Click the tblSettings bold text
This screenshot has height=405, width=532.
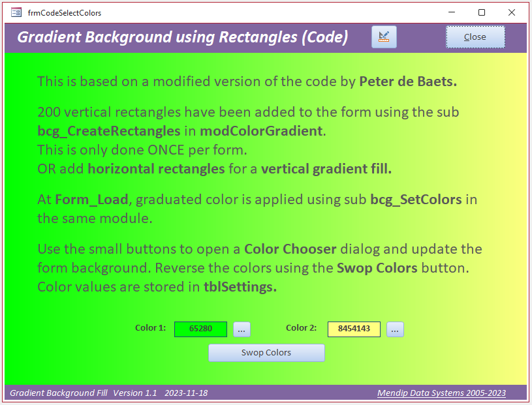point(240,287)
